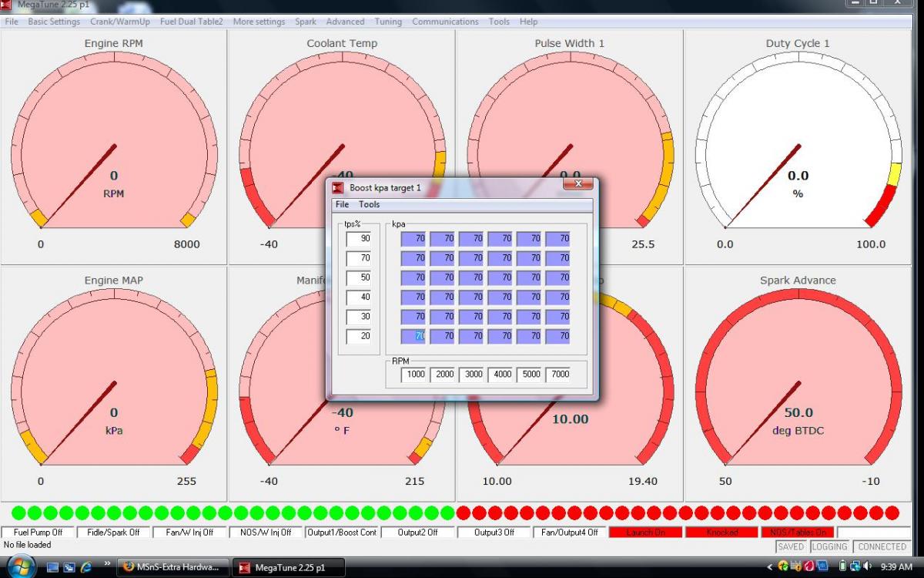Click the red Knocked status indicator

[x=721, y=533]
